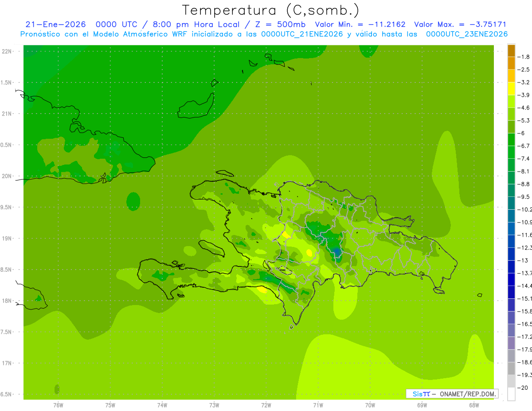Click the '76W' longitude label
This screenshot has height=411, width=532.
pyautogui.click(x=58, y=405)
